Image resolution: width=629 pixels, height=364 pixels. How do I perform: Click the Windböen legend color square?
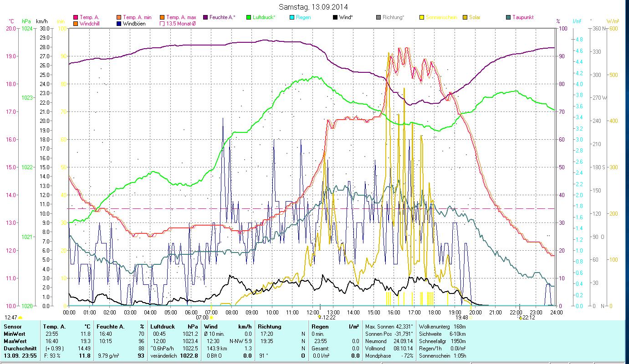click(x=119, y=23)
